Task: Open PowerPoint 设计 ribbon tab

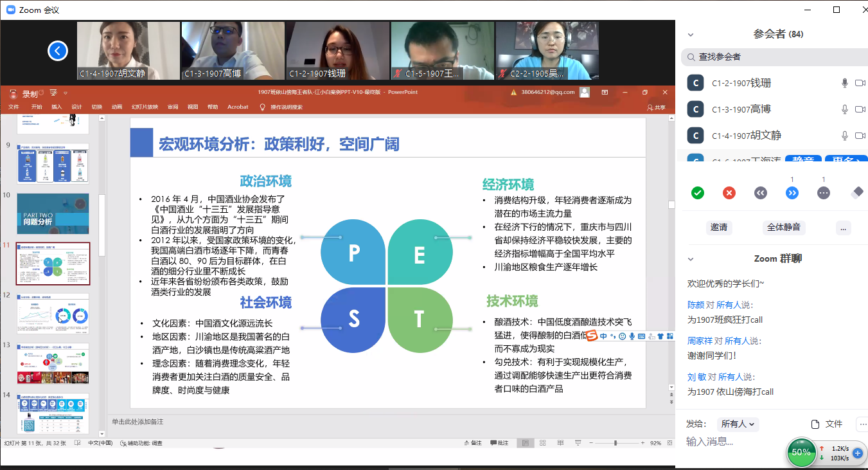Action: click(76, 107)
